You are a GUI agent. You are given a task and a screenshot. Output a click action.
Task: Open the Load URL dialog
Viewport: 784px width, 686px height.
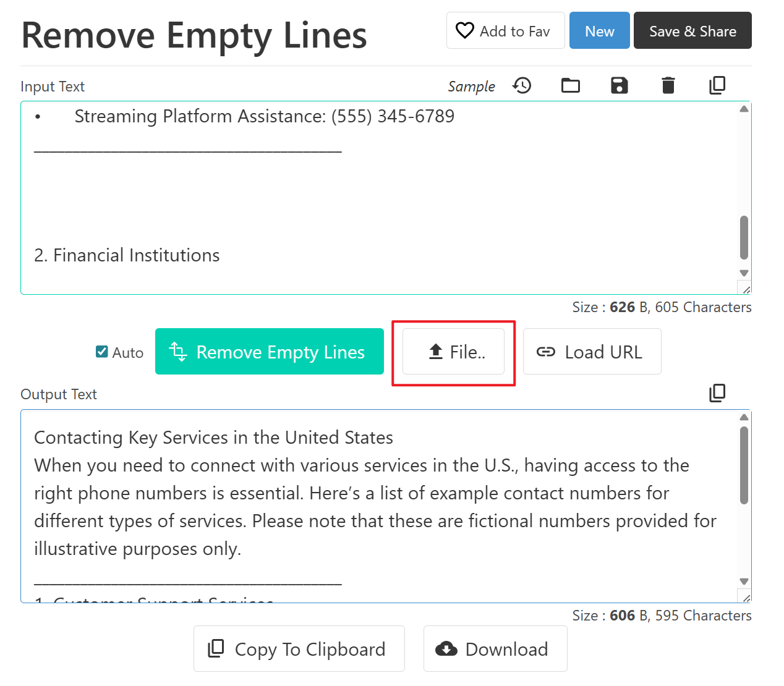[x=592, y=352]
